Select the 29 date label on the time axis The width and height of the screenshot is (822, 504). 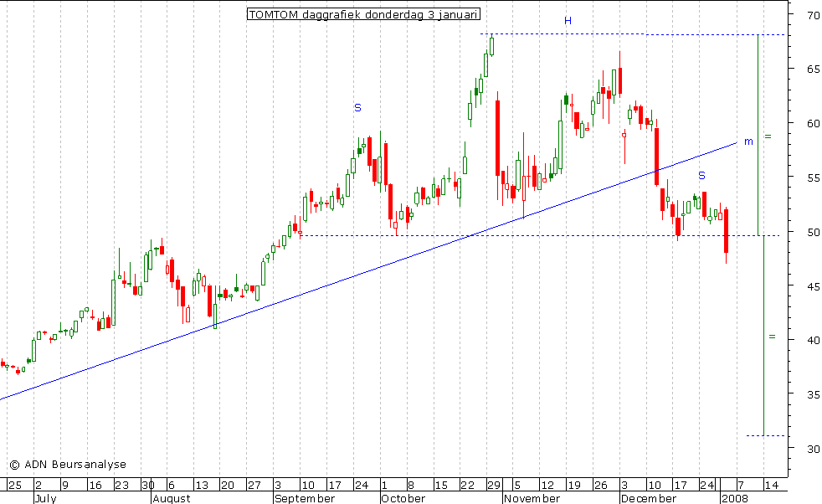click(494, 485)
